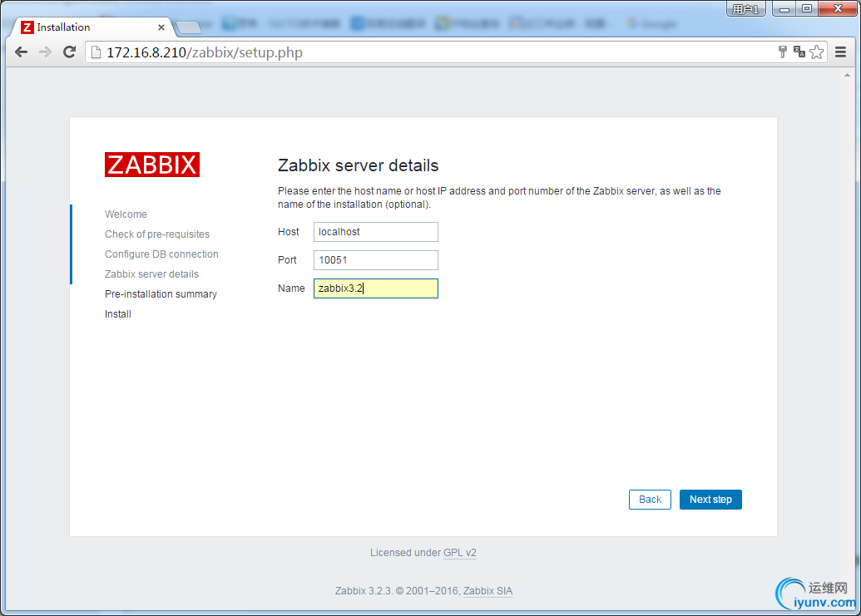
Task: Select the Welcome step
Action: click(126, 214)
